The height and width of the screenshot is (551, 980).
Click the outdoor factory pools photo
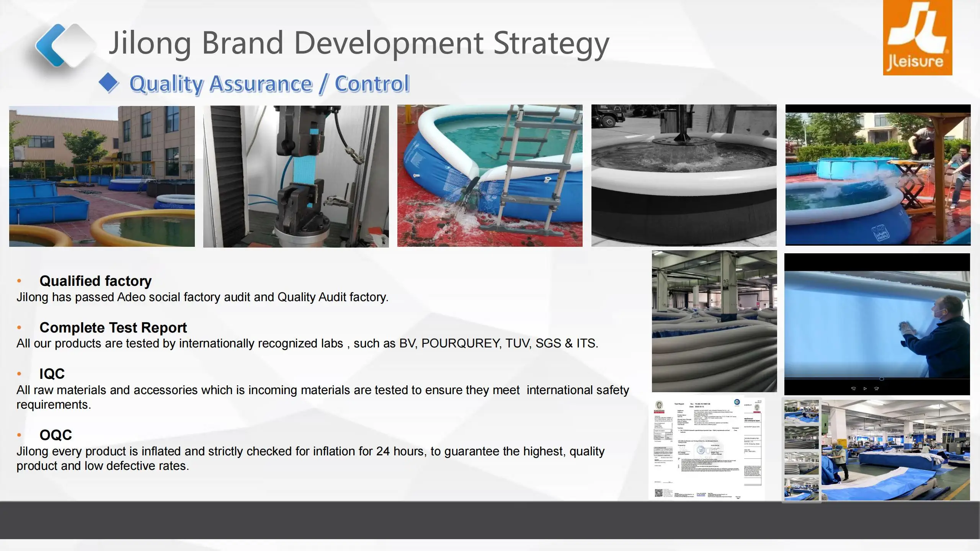(x=102, y=176)
